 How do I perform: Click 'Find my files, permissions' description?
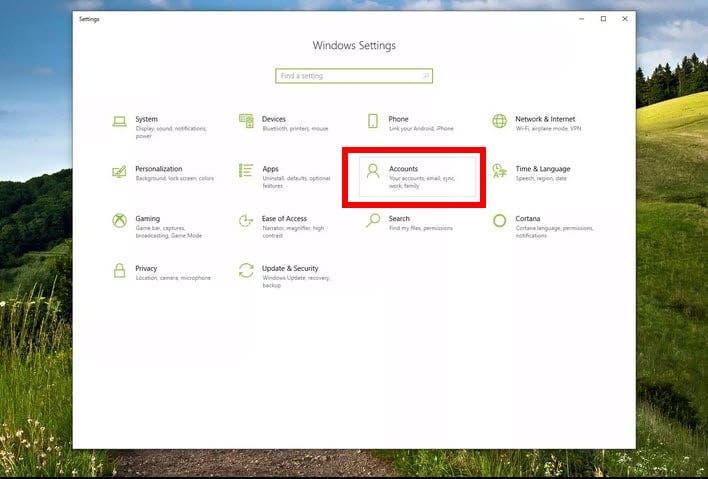coord(421,228)
